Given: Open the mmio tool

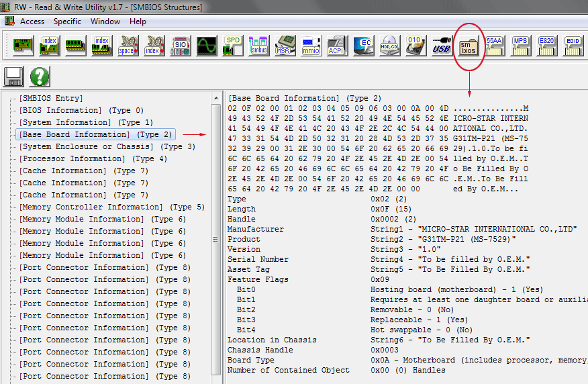Looking at the screenshot, I should tap(311, 46).
